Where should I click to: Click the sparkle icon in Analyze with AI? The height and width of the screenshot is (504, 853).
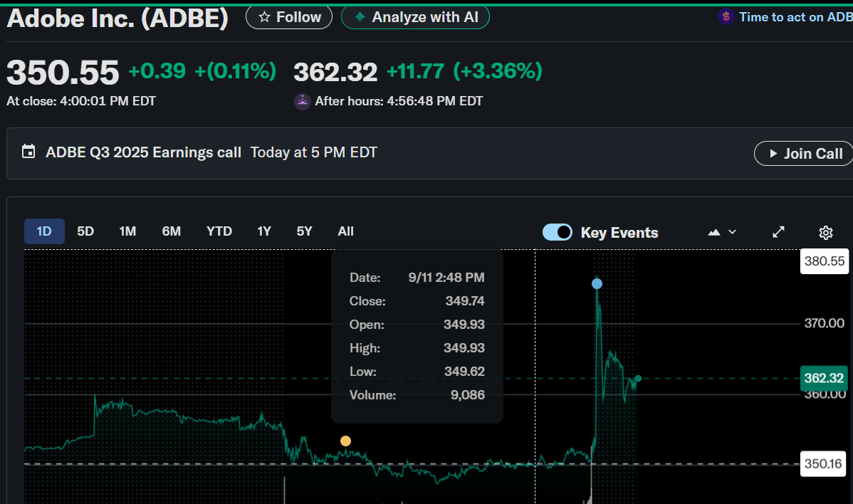point(360,17)
